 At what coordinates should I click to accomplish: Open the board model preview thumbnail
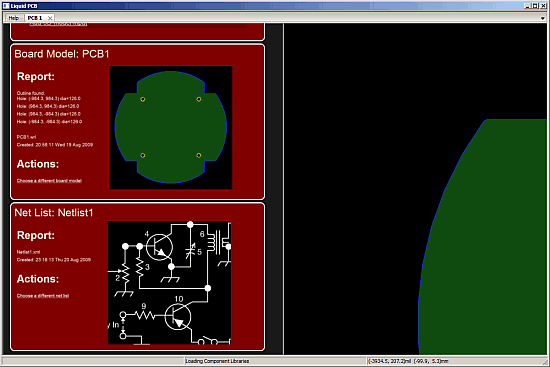(x=170, y=128)
